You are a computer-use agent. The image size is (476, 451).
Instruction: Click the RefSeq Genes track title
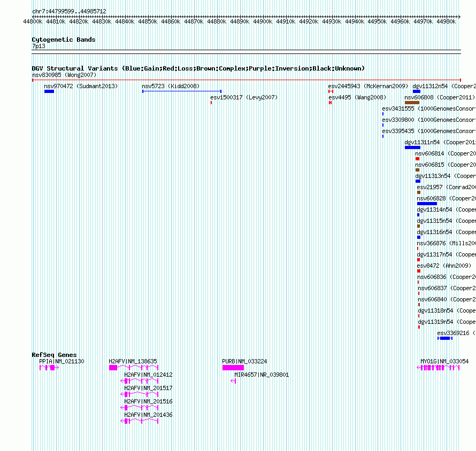pyautogui.click(x=54, y=355)
